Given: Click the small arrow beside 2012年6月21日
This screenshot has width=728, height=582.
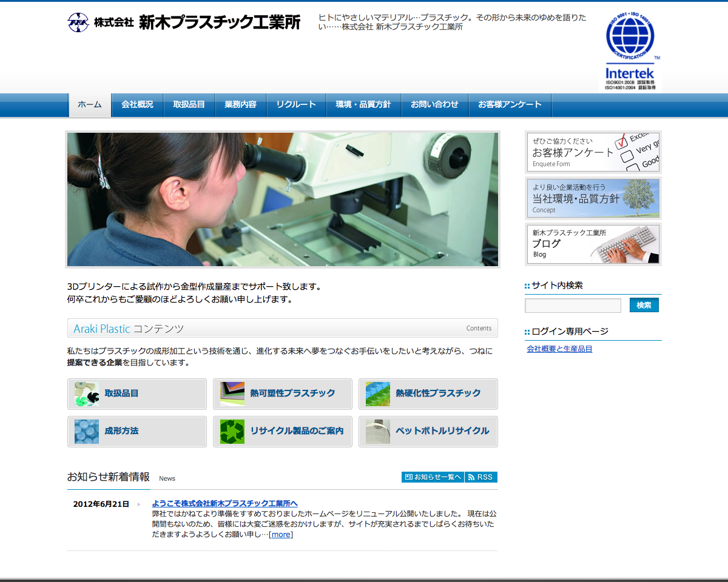Looking at the screenshot, I should click(x=139, y=504).
